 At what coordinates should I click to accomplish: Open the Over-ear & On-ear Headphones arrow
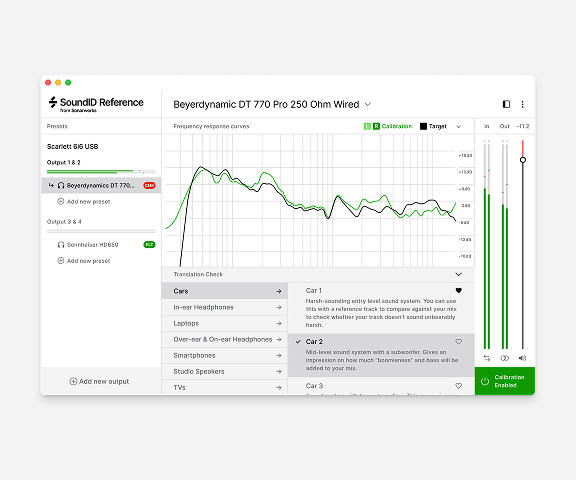point(279,339)
